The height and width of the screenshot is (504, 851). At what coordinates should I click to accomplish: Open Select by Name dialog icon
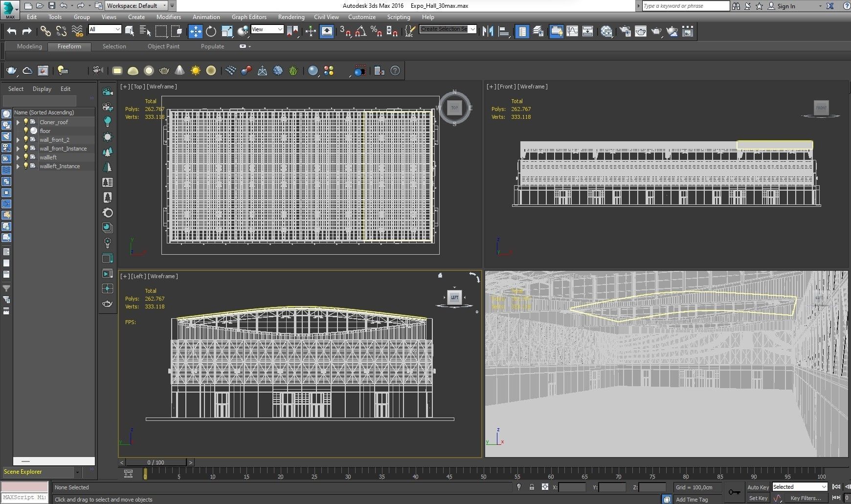coord(145,31)
